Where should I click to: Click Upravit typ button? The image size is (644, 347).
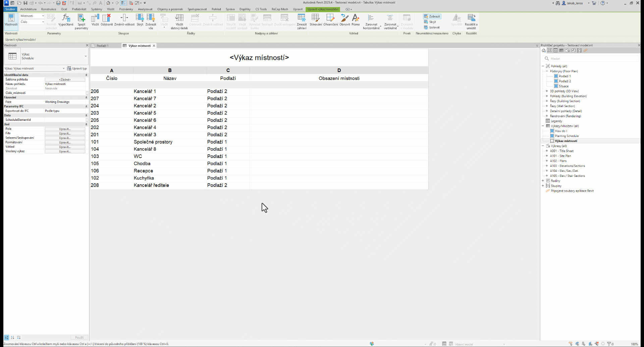click(77, 68)
